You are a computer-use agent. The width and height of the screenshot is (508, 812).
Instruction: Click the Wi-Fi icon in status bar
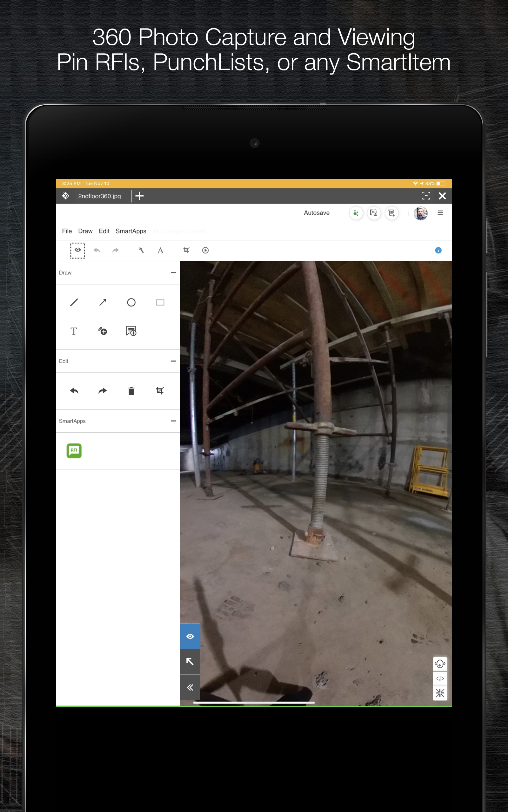[415, 184]
